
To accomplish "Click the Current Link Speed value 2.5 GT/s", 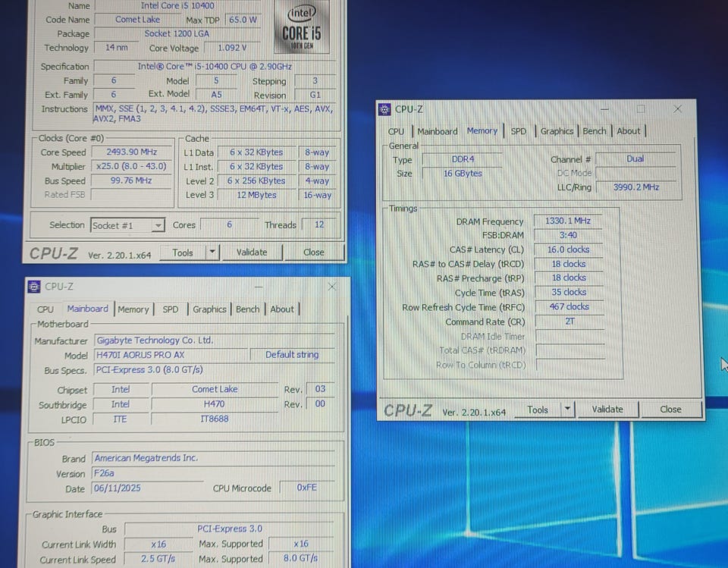I will coord(158,559).
